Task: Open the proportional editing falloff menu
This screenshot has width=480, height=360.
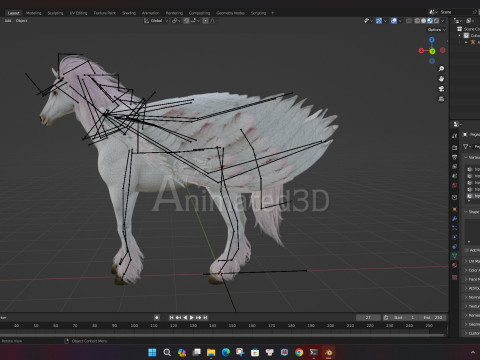Action: click(x=213, y=21)
